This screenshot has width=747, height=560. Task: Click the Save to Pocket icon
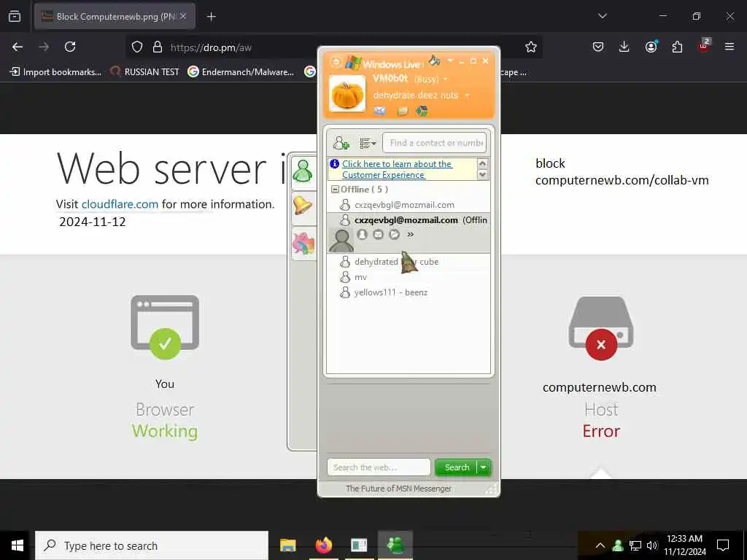pyautogui.click(x=598, y=47)
